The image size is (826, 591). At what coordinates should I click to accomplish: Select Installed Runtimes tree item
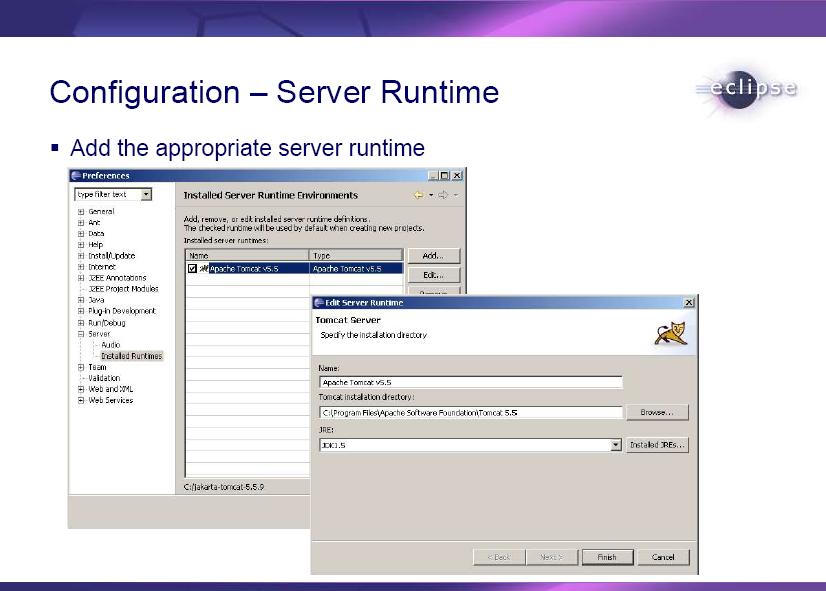pyautogui.click(x=132, y=356)
